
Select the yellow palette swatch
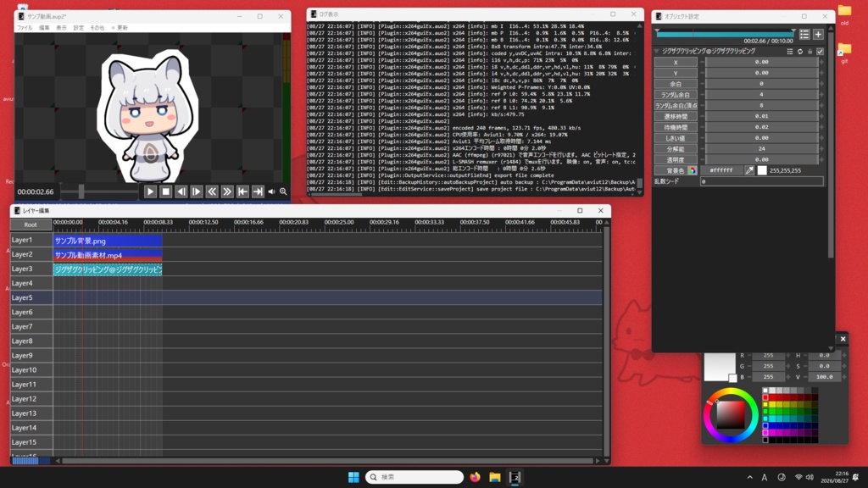765,404
